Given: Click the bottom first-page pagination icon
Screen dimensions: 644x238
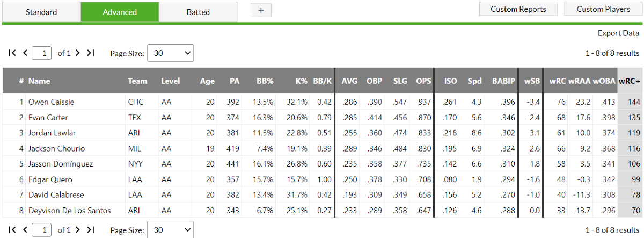Looking at the screenshot, I should 12,230.
